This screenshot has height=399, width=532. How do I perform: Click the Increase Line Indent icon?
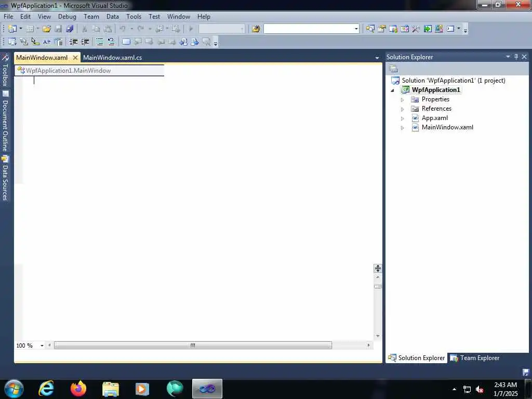point(85,42)
